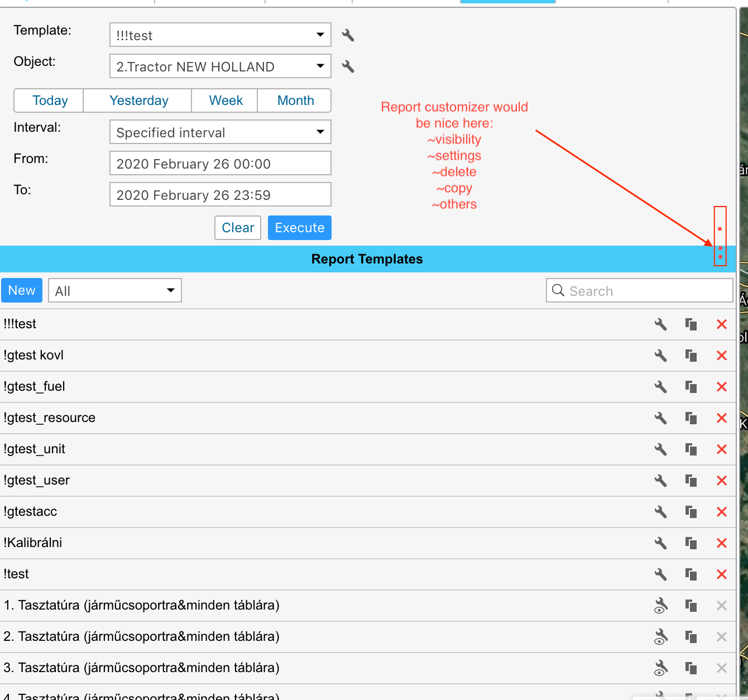Delete the !test template
Screen dimensions: 748x700
[721, 574]
